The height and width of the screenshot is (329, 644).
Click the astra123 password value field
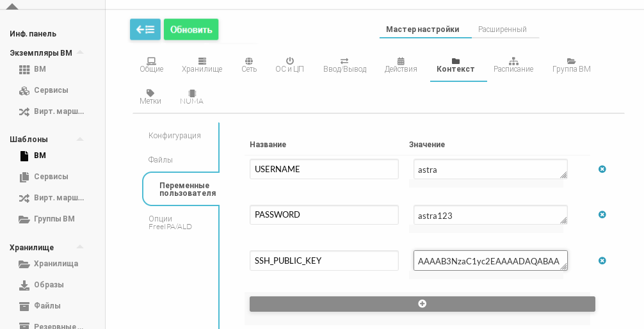490,215
